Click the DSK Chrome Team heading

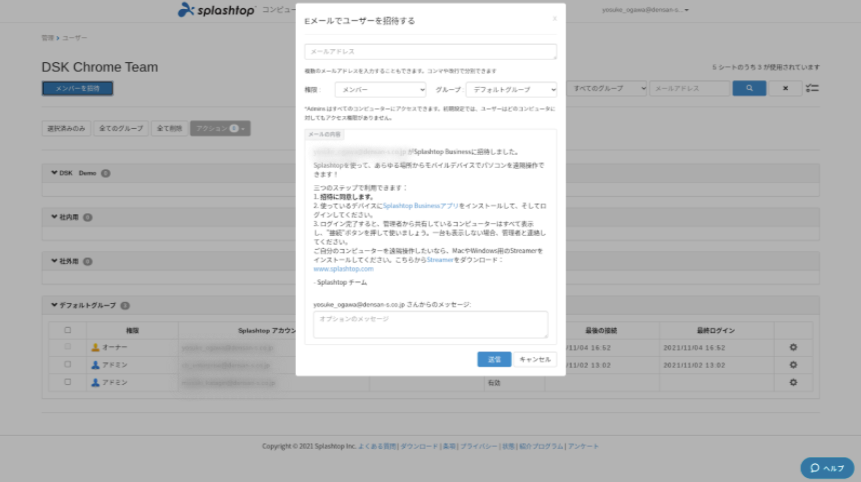(x=99, y=67)
